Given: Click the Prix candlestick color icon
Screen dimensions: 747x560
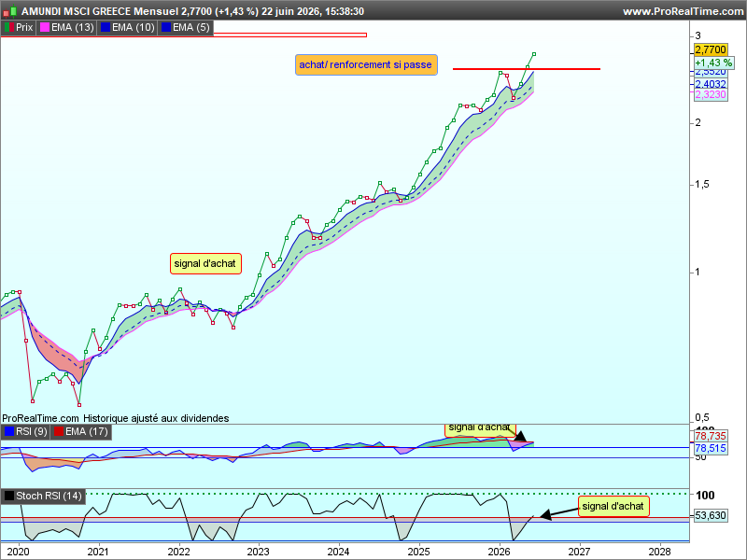Looking at the screenshot, I should click(9, 28).
